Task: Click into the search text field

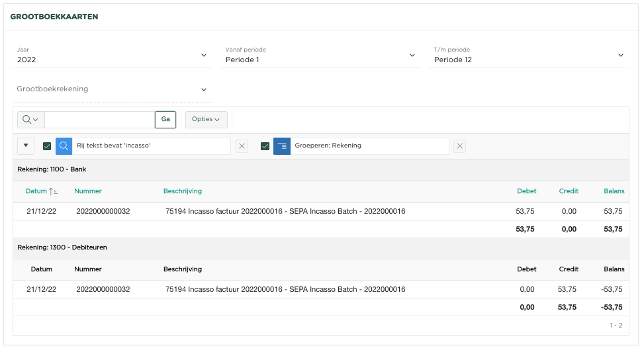Action: pyautogui.click(x=99, y=120)
